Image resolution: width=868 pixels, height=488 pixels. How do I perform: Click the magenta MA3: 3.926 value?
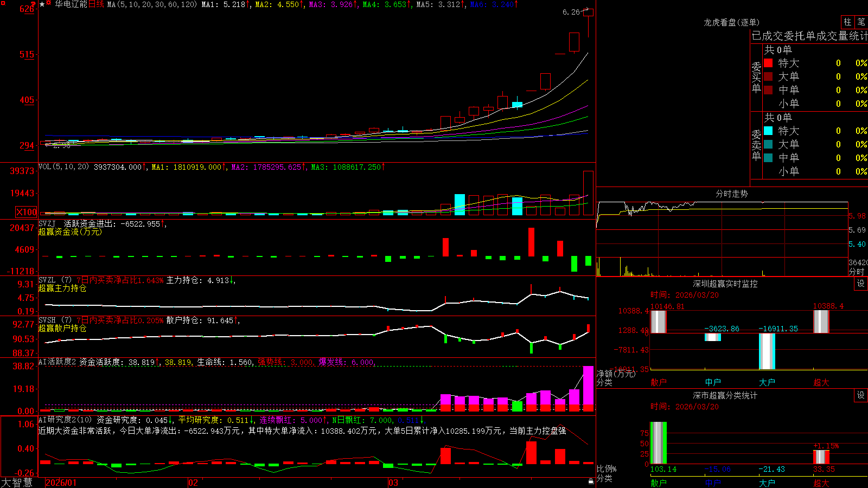point(331,4)
